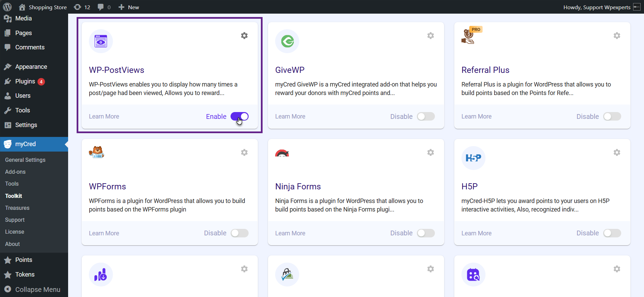
Task: Open the Plugins menu item
Action: point(25,81)
